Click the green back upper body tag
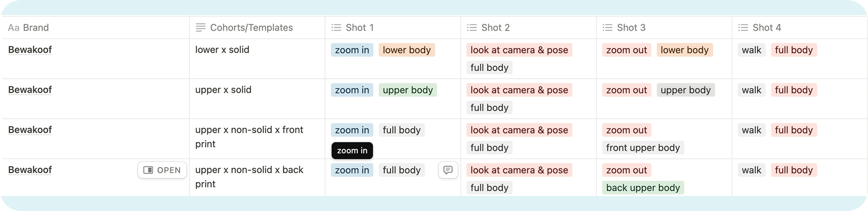This screenshot has height=211, width=868. coord(643,188)
